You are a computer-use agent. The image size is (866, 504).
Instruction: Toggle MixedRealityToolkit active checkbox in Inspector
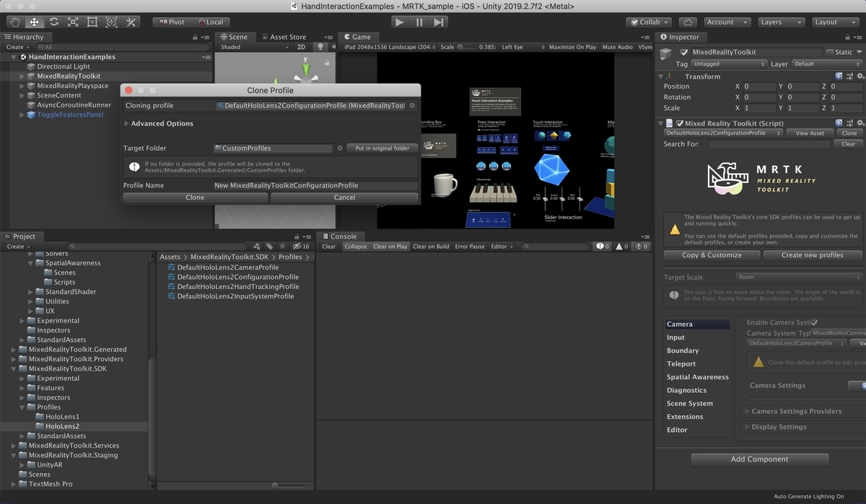point(684,52)
